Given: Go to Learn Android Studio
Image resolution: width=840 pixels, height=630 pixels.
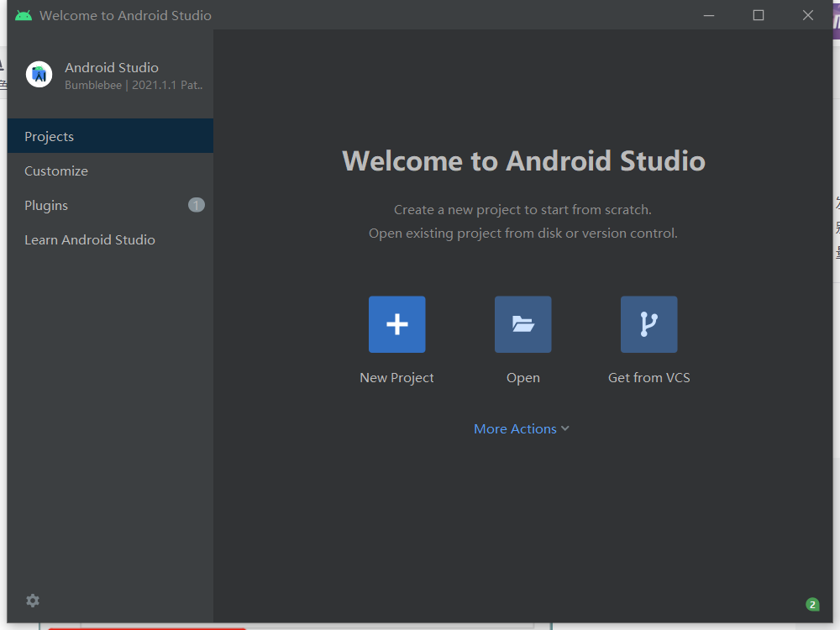Looking at the screenshot, I should [110, 239].
